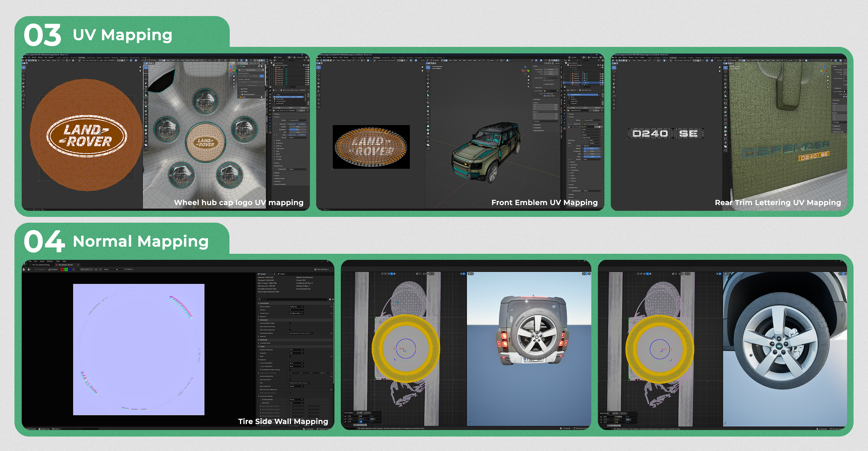Screen dimensions: 868x451
Task: Open View Settings in the texture editor
Action: click(x=321, y=269)
